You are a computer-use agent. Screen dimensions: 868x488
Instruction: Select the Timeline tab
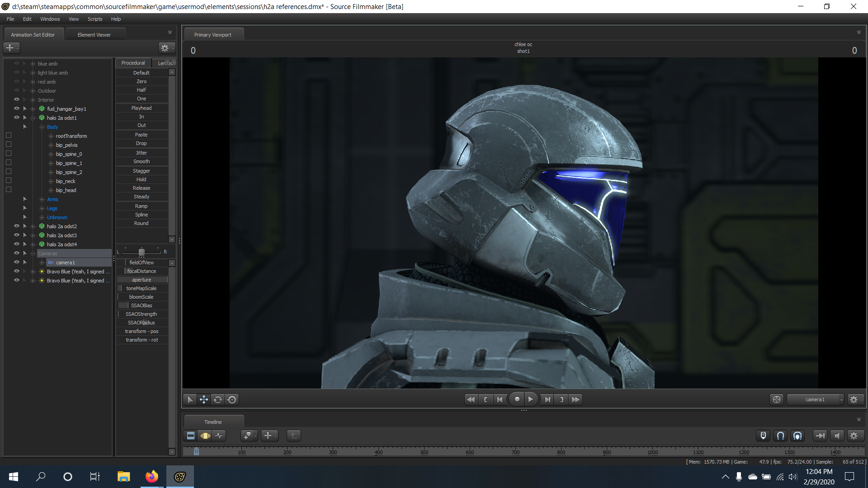213,422
